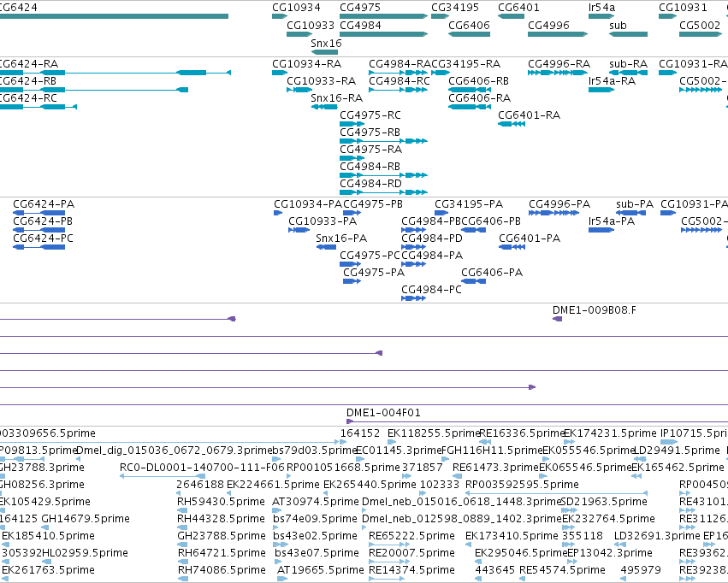The height and width of the screenshot is (583, 728).
Task: Click the EK118255.5prime EST label
Action: [x=434, y=433]
